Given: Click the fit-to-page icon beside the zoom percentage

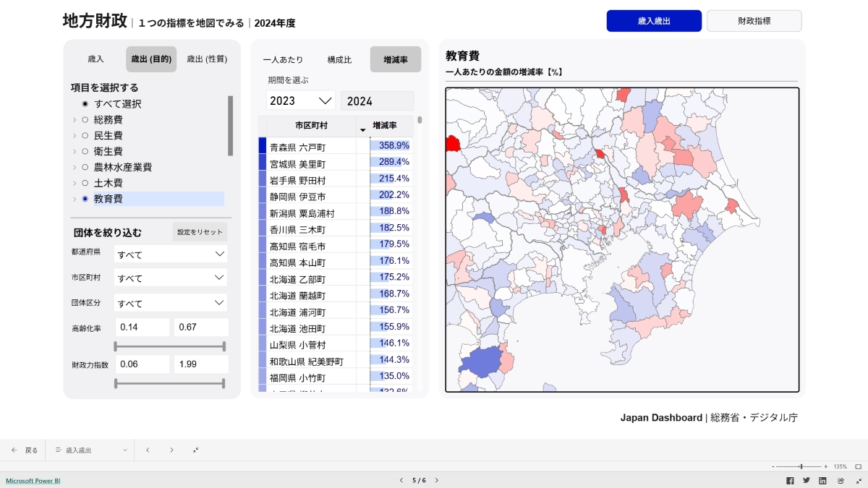Looking at the screenshot, I should pyautogui.click(x=858, y=467).
